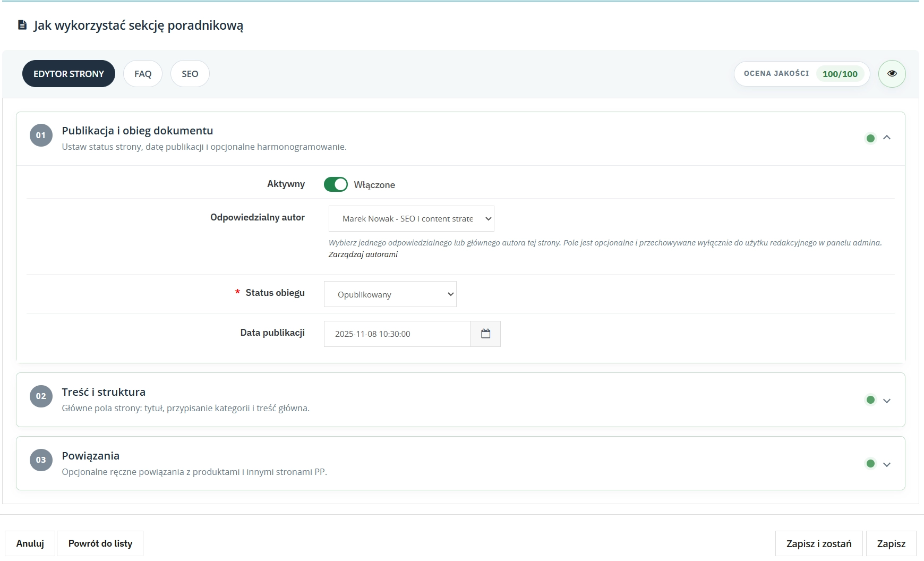The width and height of the screenshot is (924, 561).
Task: Collapse the Publikacja i obieg dokumentu section
Action: pyautogui.click(x=887, y=138)
